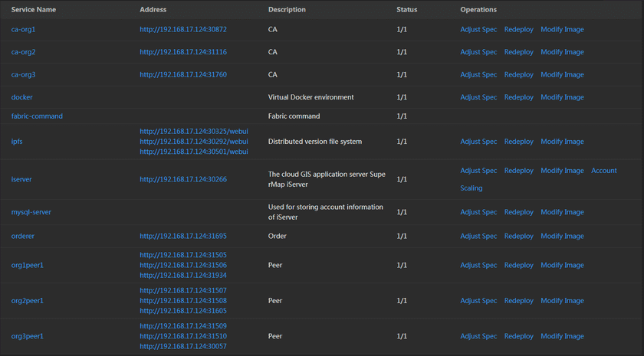Open the fabric-command service name
The image size is (644, 356).
click(37, 116)
